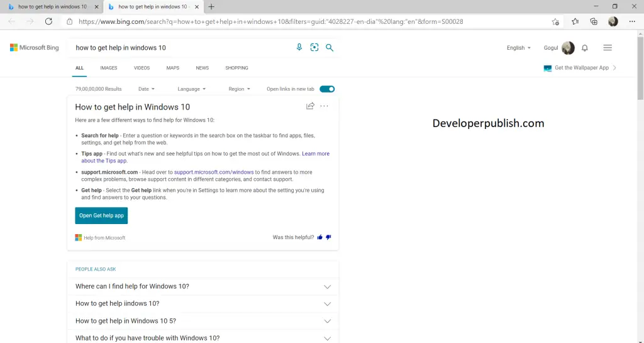Open the Region filter dropdown
644x343 pixels.
click(239, 89)
